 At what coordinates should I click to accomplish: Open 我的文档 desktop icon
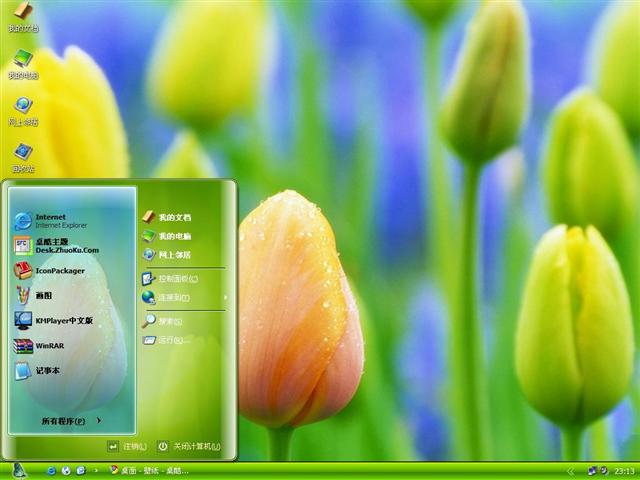click(x=23, y=16)
